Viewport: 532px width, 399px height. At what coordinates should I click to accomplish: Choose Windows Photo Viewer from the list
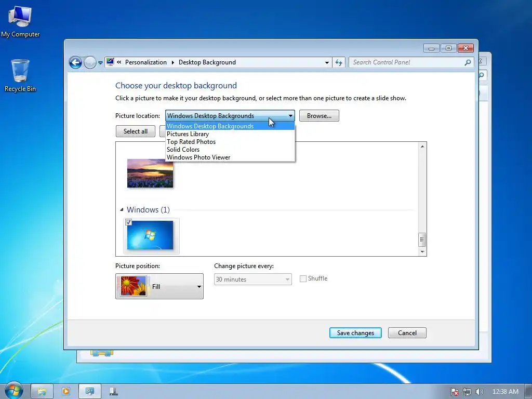pyautogui.click(x=230, y=157)
